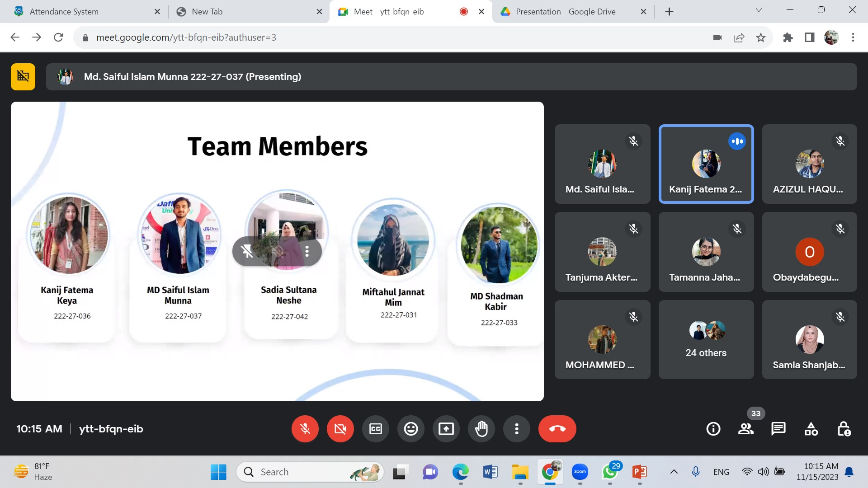Turn on the camera in Meet
868x488 pixels.
click(340, 429)
